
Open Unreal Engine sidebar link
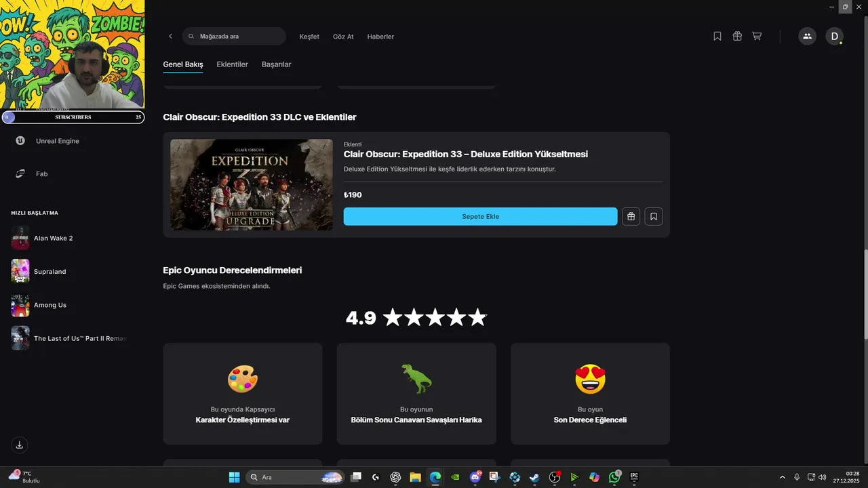pos(58,141)
